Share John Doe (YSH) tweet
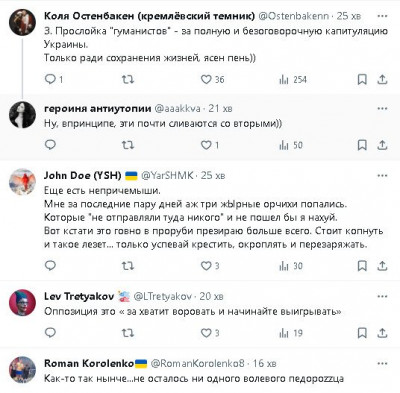Image resolution: width=400 pixels, height=393 pixels. (382, 266)
